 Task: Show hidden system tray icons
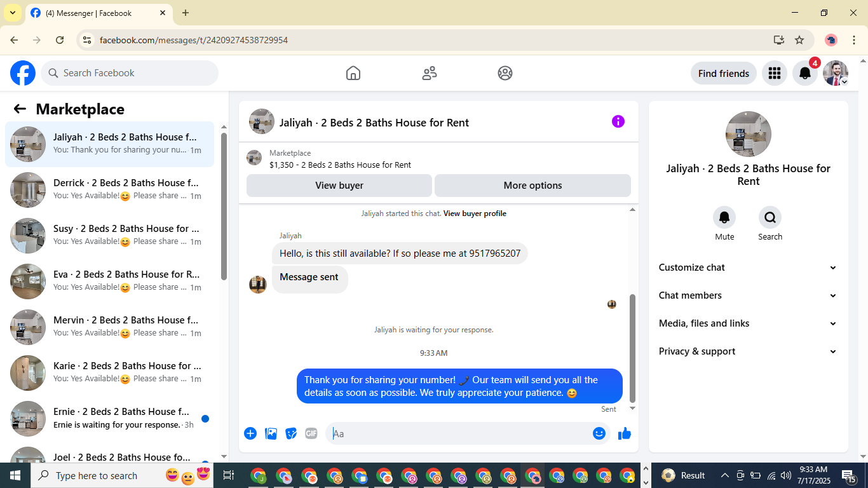pyautogui.click(x=724, y=475)
